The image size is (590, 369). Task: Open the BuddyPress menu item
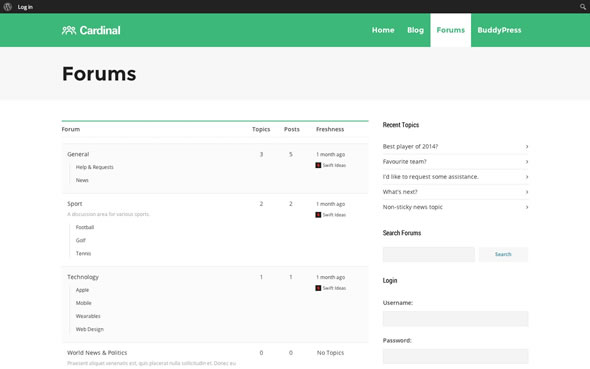[x=499, y=30]
